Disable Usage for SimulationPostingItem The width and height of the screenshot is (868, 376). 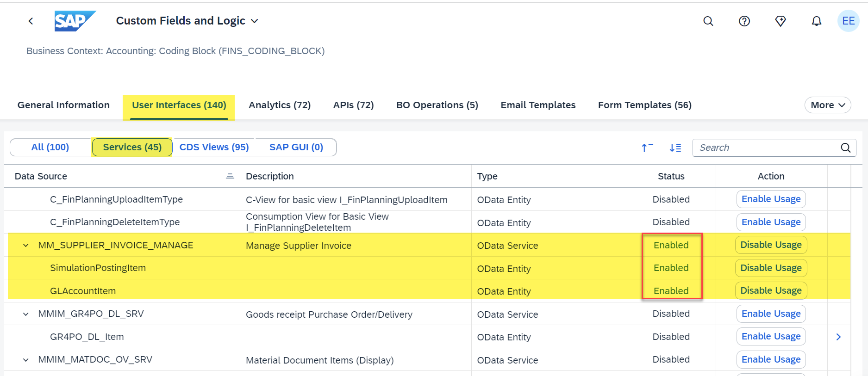click(771, 268)
